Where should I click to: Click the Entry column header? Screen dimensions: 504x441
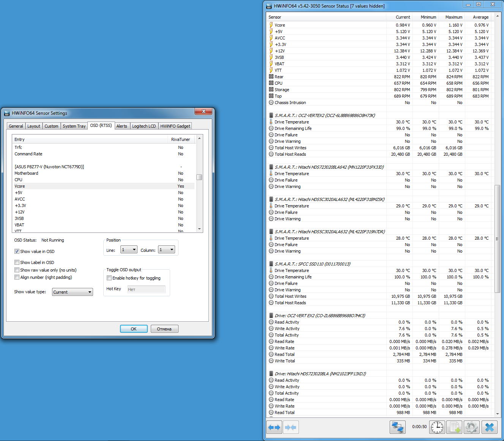[90, 139]
